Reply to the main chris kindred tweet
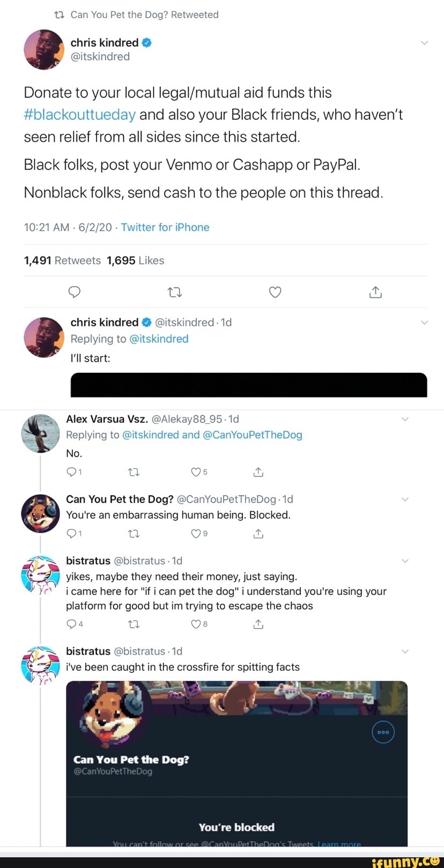Viewport: 444px width, 868px height. pyautogui.click(x=75, y=292)
